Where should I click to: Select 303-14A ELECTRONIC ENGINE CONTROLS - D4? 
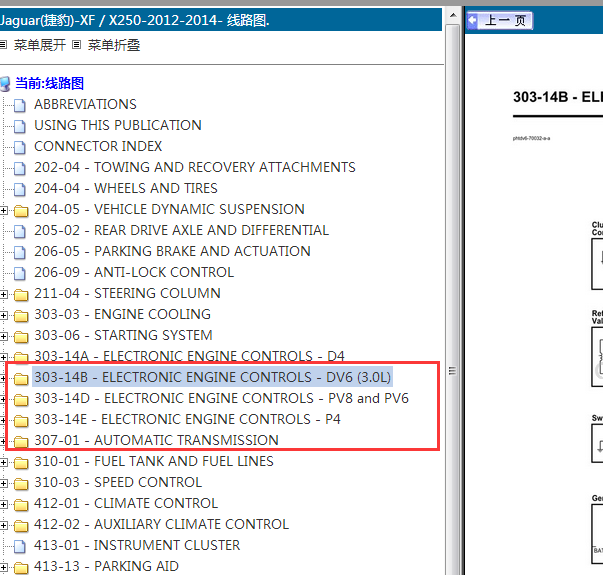(x=189, y=356)
